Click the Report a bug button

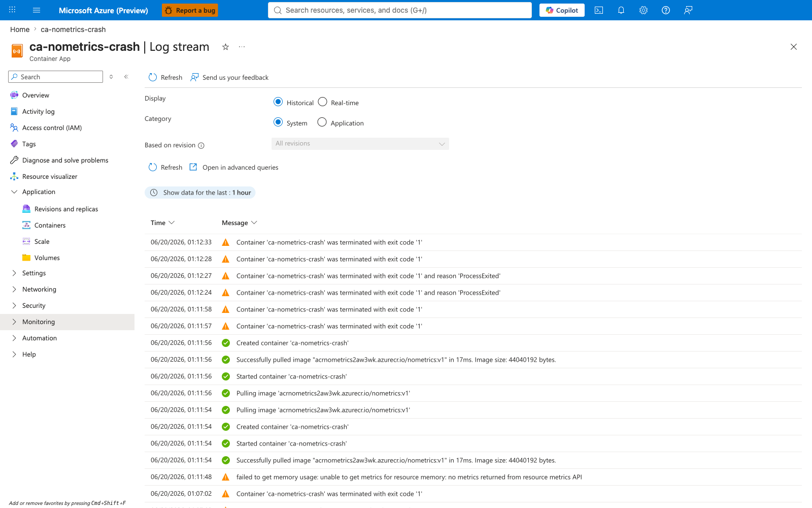click(x=190, y=10)
